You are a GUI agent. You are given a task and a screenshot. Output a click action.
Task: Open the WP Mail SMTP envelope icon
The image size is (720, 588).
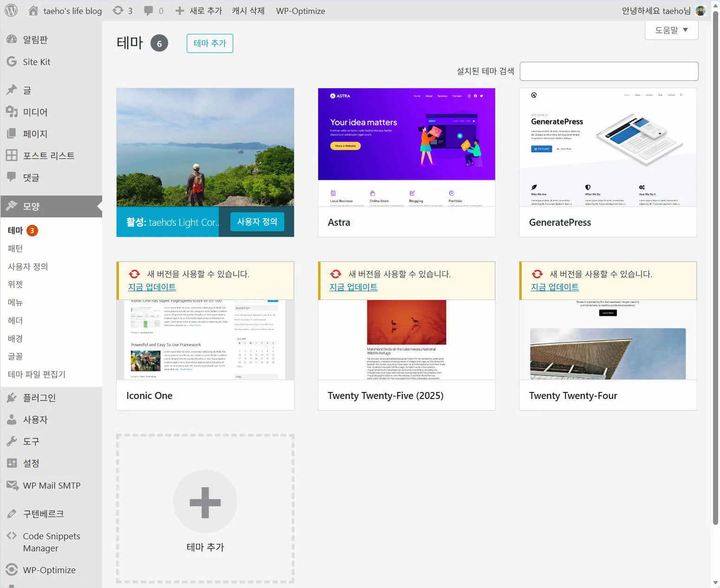click(x=12, y=485)
